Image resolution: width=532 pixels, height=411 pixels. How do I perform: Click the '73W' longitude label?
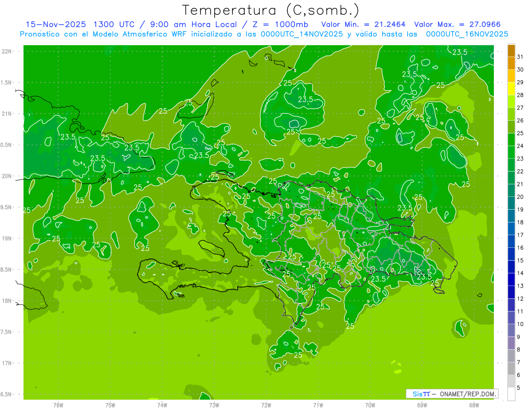point(214,405)
